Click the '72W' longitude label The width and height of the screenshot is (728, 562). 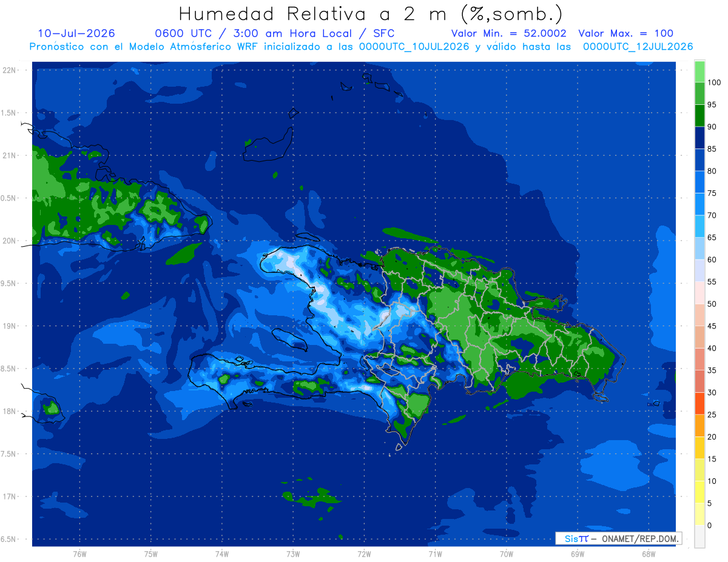[364, 554]
